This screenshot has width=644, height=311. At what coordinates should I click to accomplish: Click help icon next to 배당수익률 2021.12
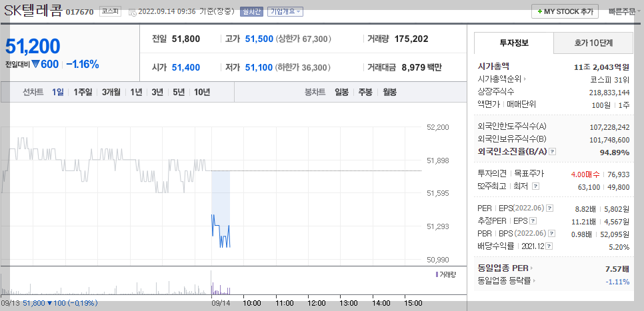coord(549,246)
